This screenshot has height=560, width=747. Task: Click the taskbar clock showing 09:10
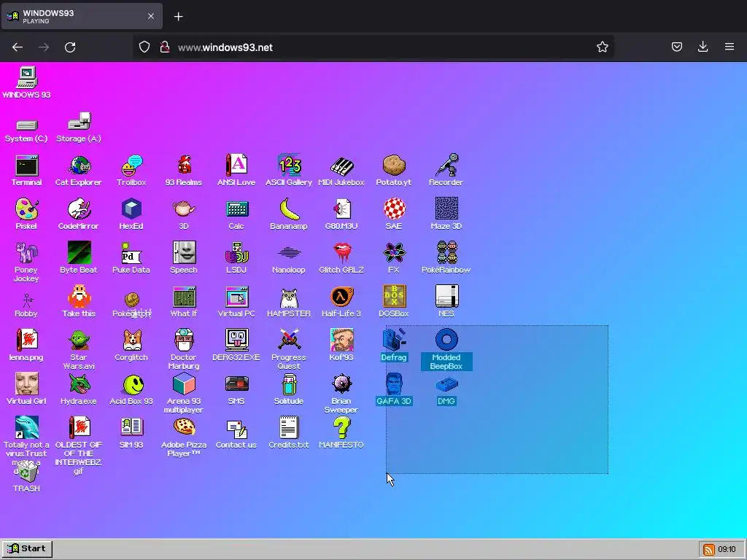pos(727,550)
